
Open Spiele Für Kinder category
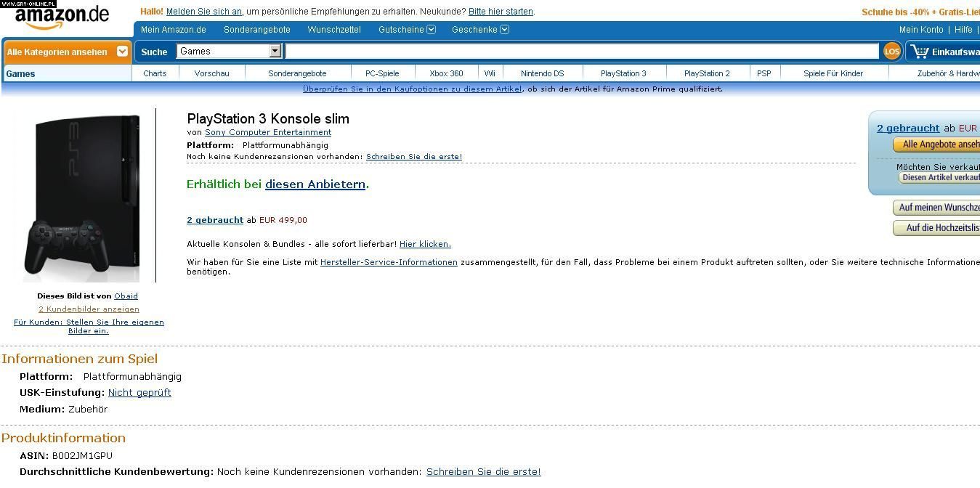pyautogui.click(x=833, y=73)
